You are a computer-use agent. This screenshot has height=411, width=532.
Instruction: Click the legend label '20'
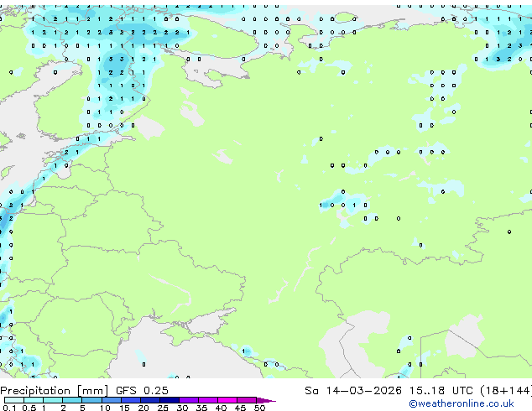click(x=143, y=408)
